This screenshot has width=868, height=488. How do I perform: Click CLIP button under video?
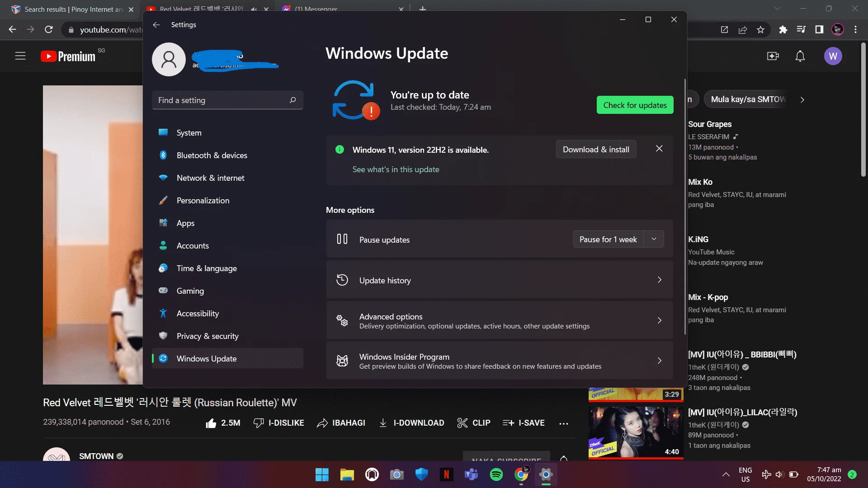pos(474,423)
